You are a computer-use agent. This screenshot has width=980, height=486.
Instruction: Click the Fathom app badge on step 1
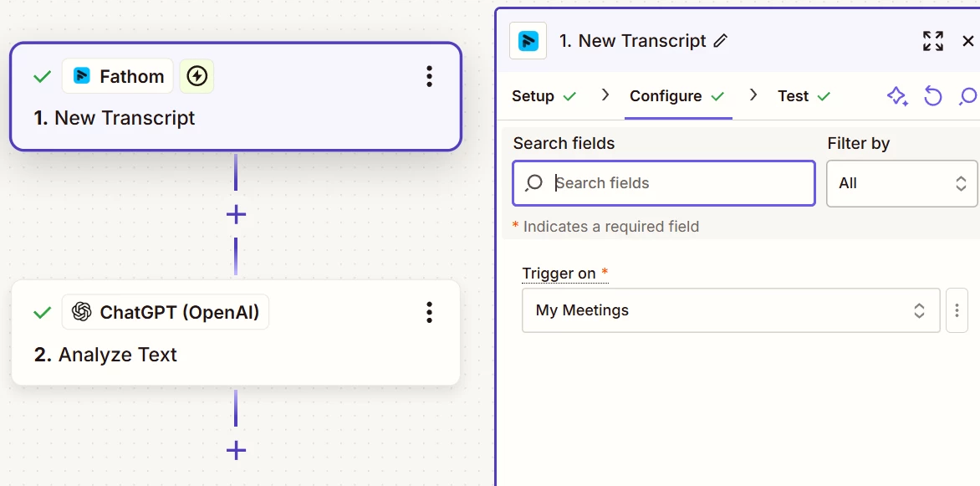click(x=118, y=76)
